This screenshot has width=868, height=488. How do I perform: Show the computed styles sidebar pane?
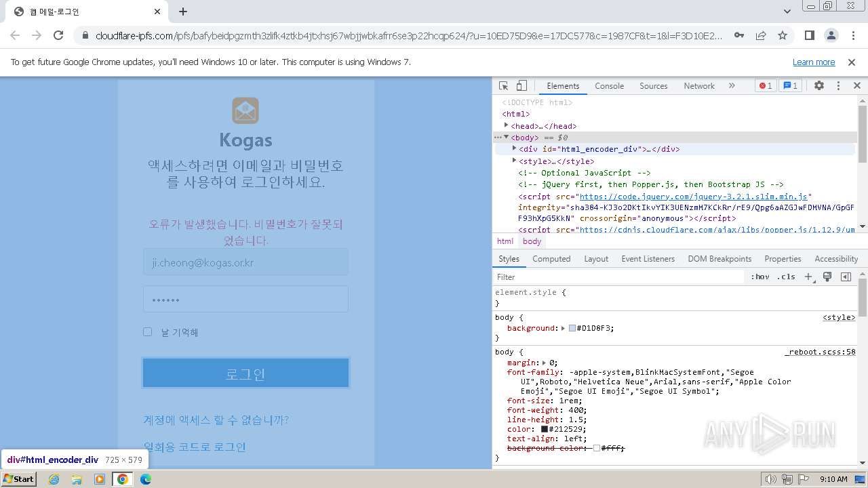click(846, 277)
